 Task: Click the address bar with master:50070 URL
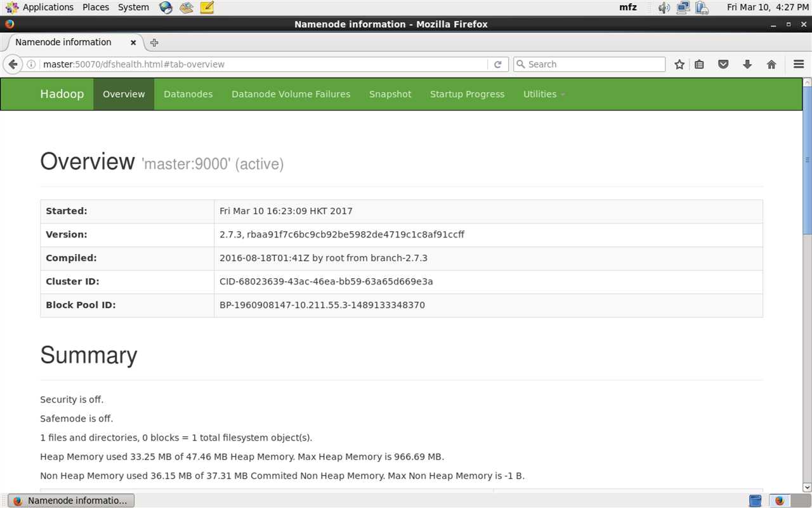tap(263, 64)
